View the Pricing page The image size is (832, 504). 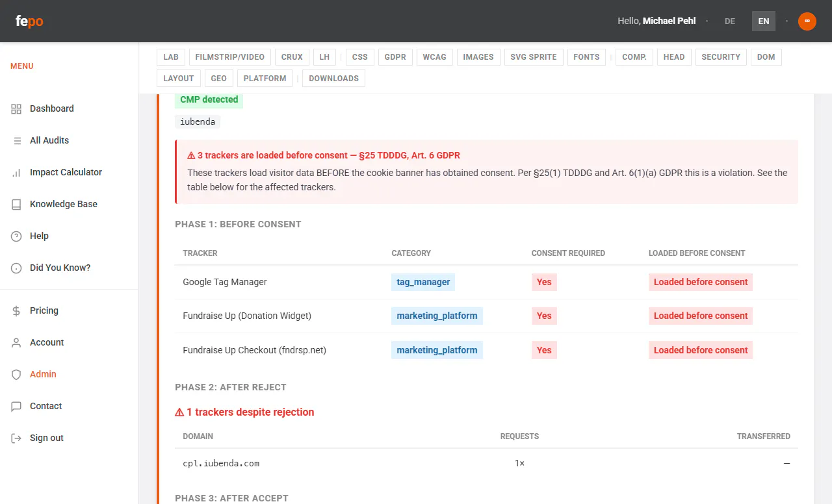pyautogui.click(x=44, y=311)
